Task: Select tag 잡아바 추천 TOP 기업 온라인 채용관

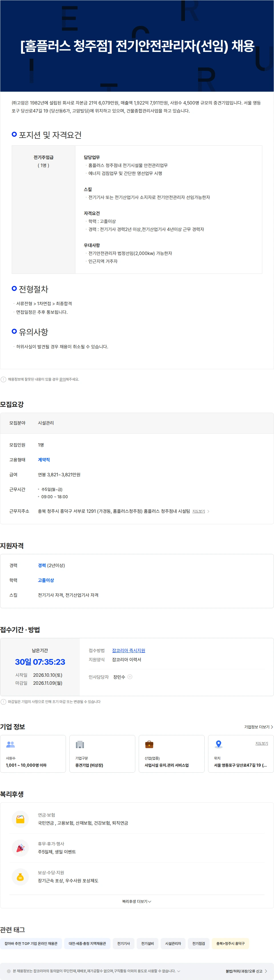Action: 31,943
